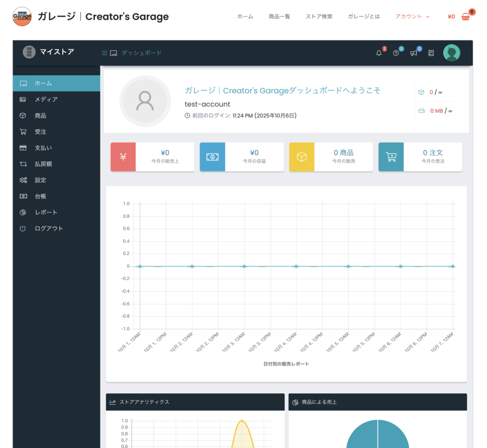Viewport: 487px width, 448px height.
Task: Click the gray profile placeholder picture
Action: pos(145,101)
